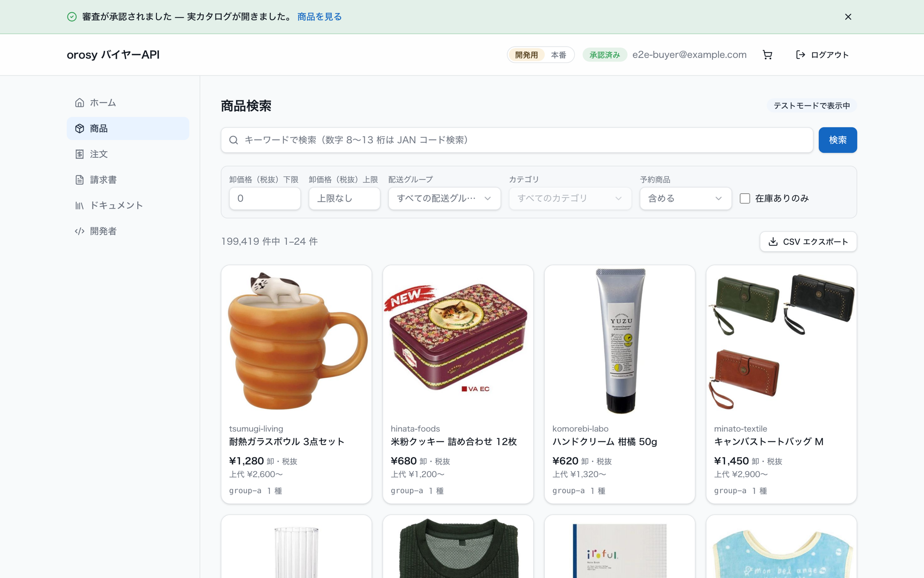Click the minato-textile supplier name

[x=741, y=429]
